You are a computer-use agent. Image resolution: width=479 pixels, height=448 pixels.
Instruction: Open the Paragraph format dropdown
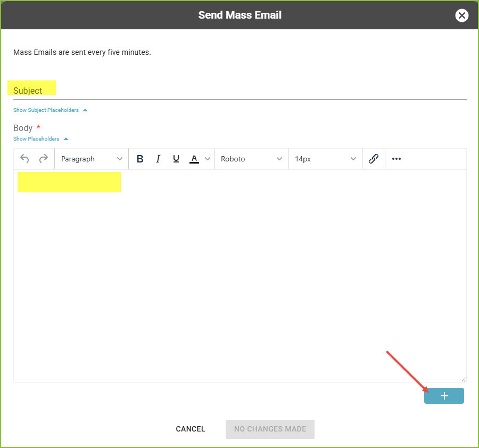[92, 159]
